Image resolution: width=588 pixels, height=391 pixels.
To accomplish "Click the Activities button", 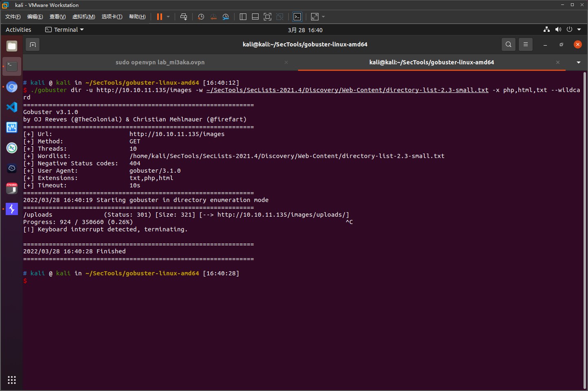I will tap(18, 30).
